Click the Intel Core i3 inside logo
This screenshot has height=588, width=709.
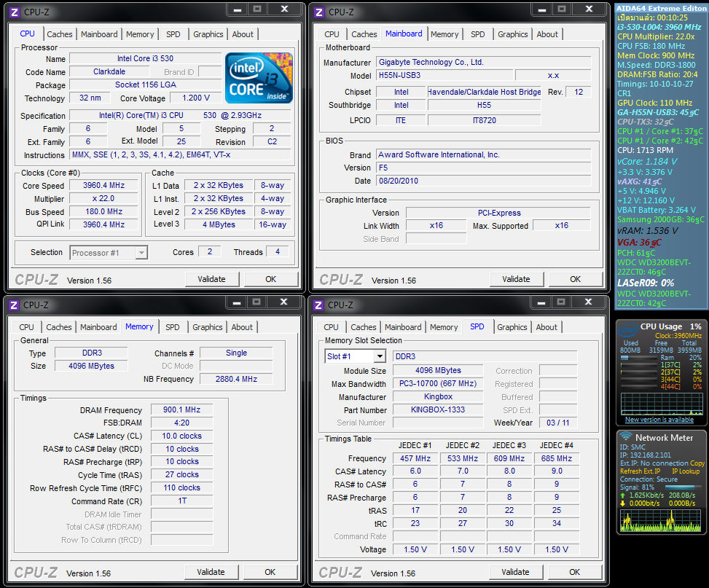click(x=259, y=78)
